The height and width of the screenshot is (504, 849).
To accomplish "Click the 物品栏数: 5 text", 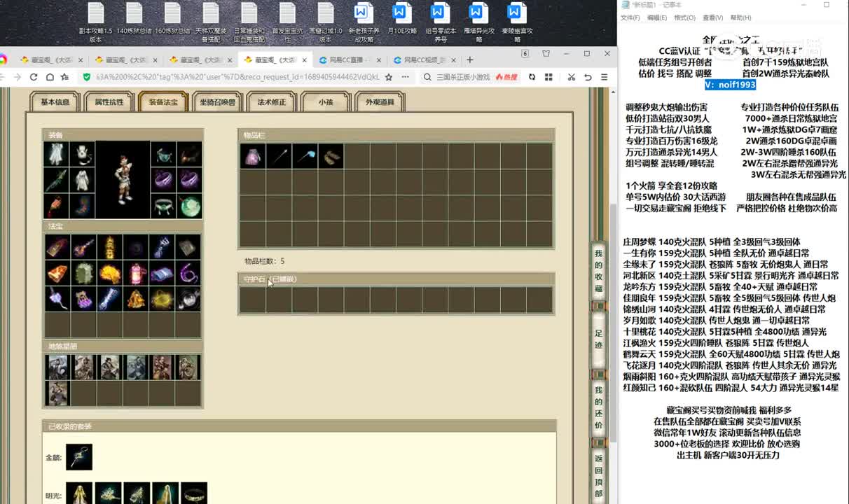I will coord(265,261).
